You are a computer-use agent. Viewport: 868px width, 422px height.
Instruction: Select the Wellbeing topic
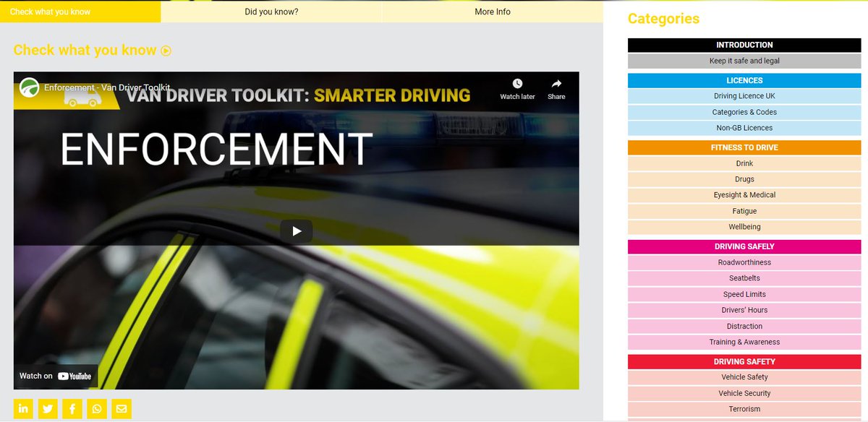[x=744, y=227]
